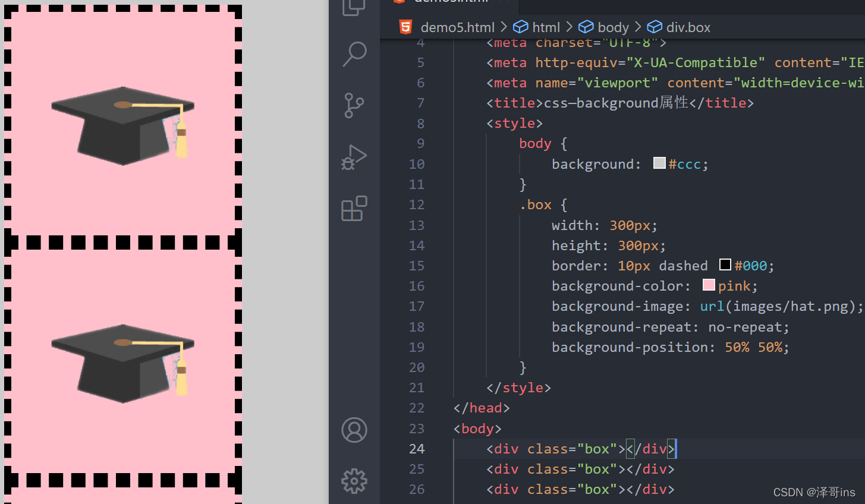
Task: Select the body breadcrumb segment
Action: [x=613, y=27]
